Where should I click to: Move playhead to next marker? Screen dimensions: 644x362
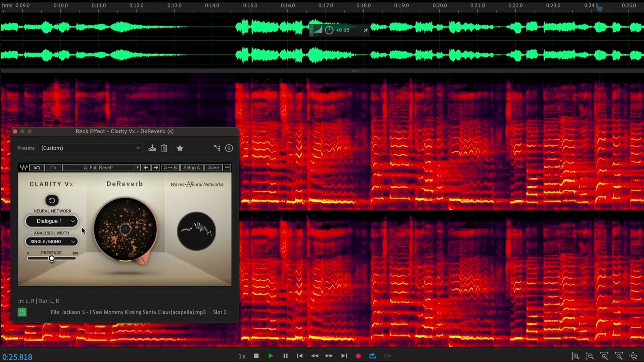tap(344, 356)
